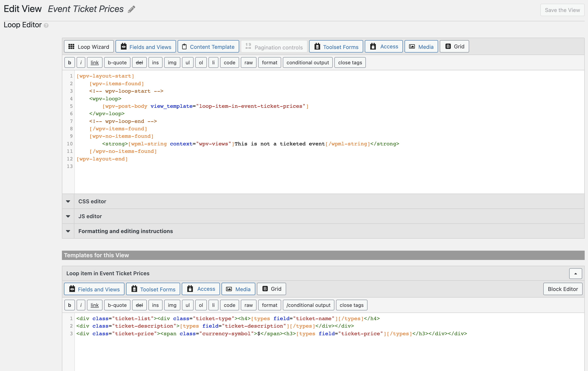Insert del tag in template quicktags
This screenshot has height=371, width=588.
coord(139,305)
